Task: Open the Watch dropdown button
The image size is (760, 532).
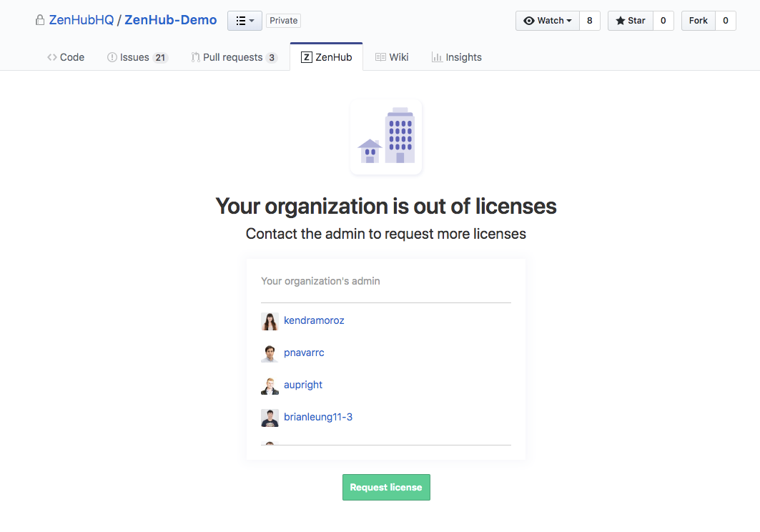Action: pos(548,21)
